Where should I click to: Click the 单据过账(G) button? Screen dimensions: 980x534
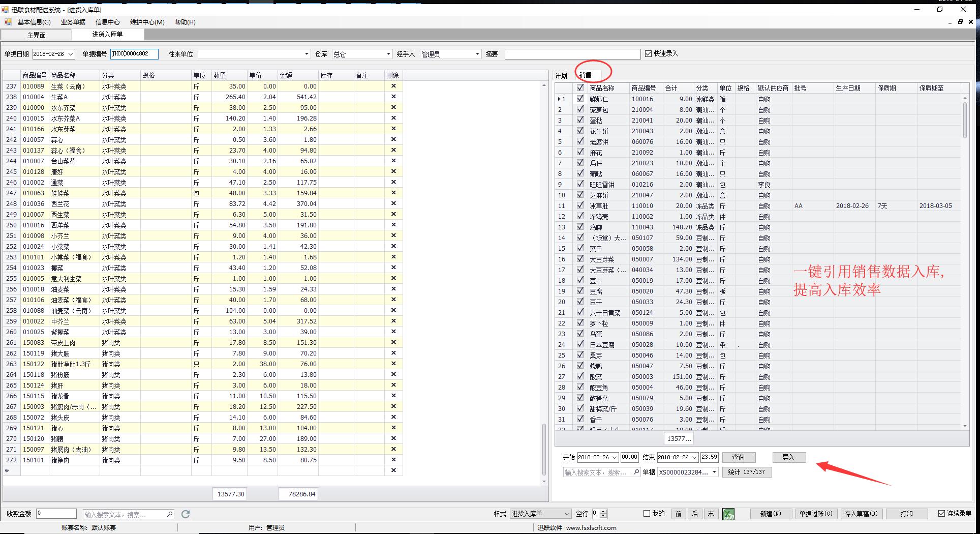(815, 514)
